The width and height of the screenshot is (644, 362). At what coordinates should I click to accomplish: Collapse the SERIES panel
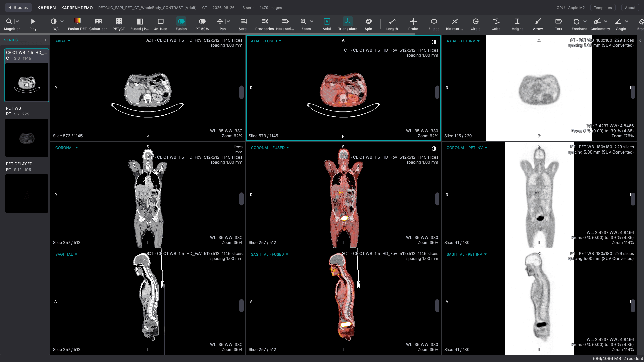(x=45, y=40)
